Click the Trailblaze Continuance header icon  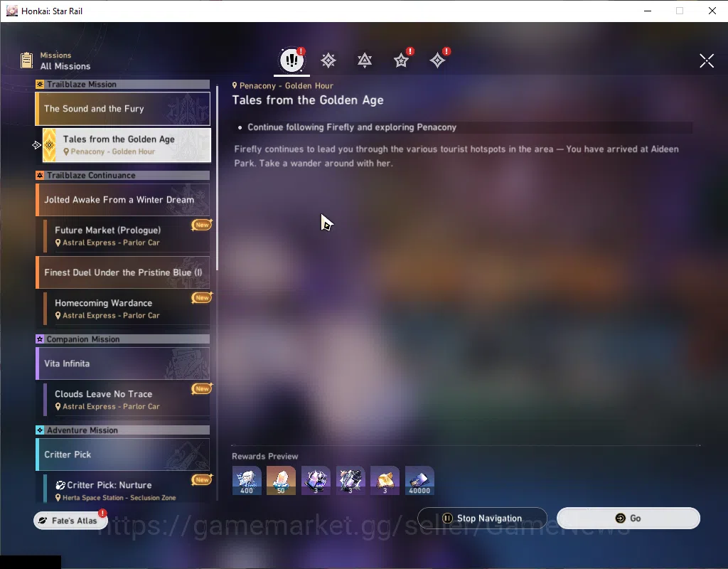pyautogui.click(x=40, y=175)
